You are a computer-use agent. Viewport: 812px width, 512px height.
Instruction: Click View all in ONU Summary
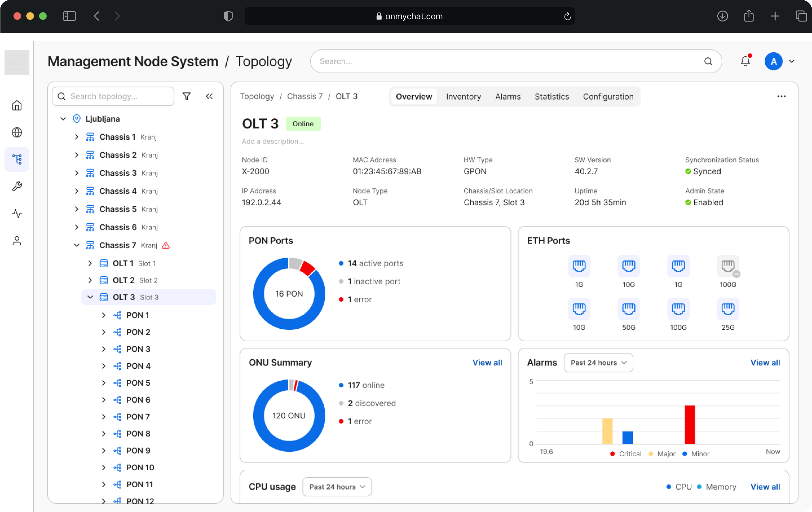[x=487, y=362]
